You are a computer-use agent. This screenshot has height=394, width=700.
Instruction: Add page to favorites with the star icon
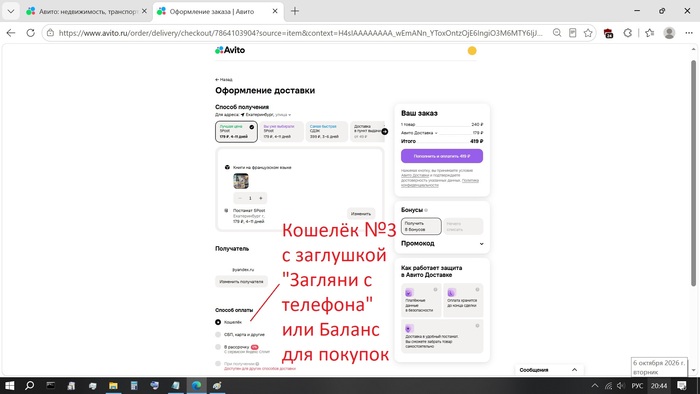coord(588,33)
